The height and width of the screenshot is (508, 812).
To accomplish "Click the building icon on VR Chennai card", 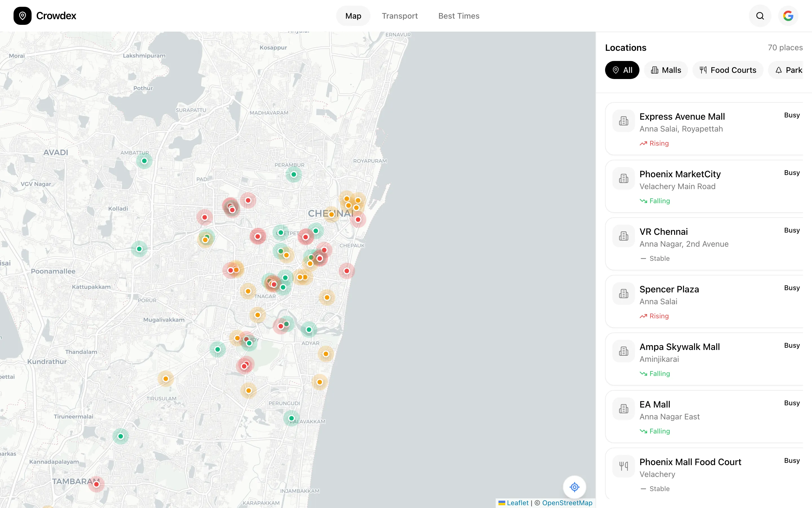I will coord(624,236).
